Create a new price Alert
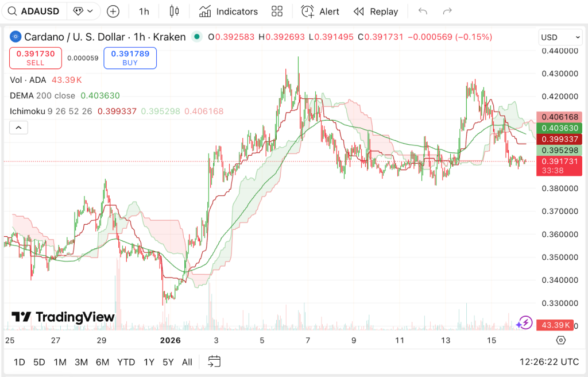The image size is (588, 377). pyautogui.click(x=320, y=11)
